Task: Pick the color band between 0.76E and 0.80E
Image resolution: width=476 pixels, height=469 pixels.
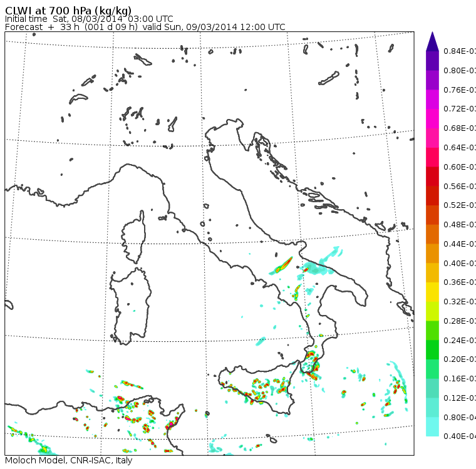Action: (x=432, y=80)
